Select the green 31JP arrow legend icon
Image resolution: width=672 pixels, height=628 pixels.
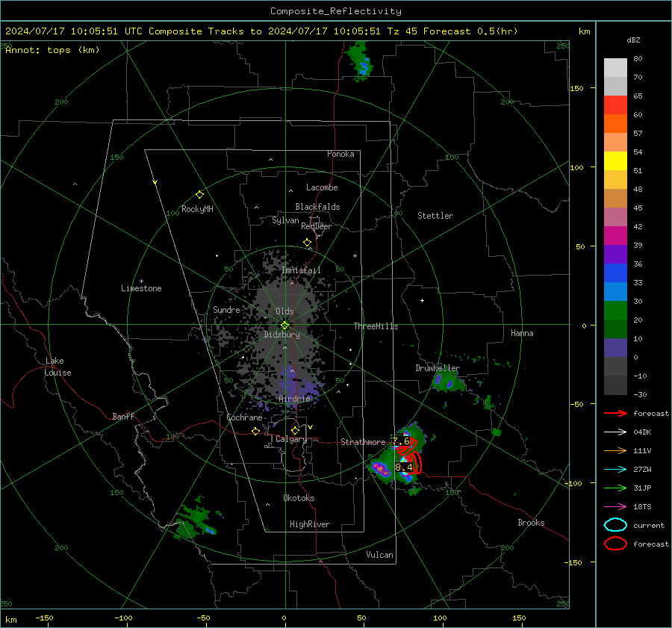point(615,488)
